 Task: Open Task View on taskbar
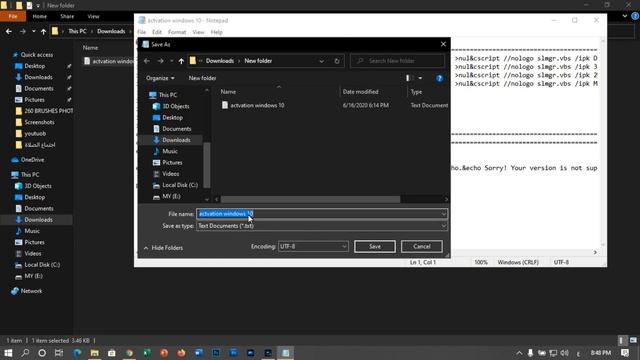tap(59, 353)
